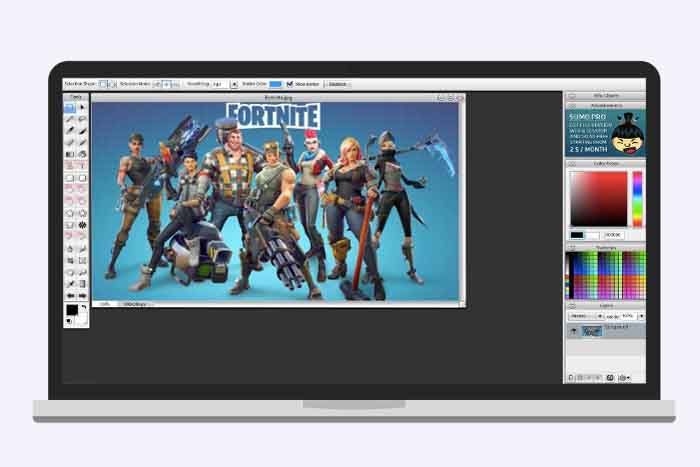
Task: Choose ellipse Selection Shape option
Action: click(112, 84)
